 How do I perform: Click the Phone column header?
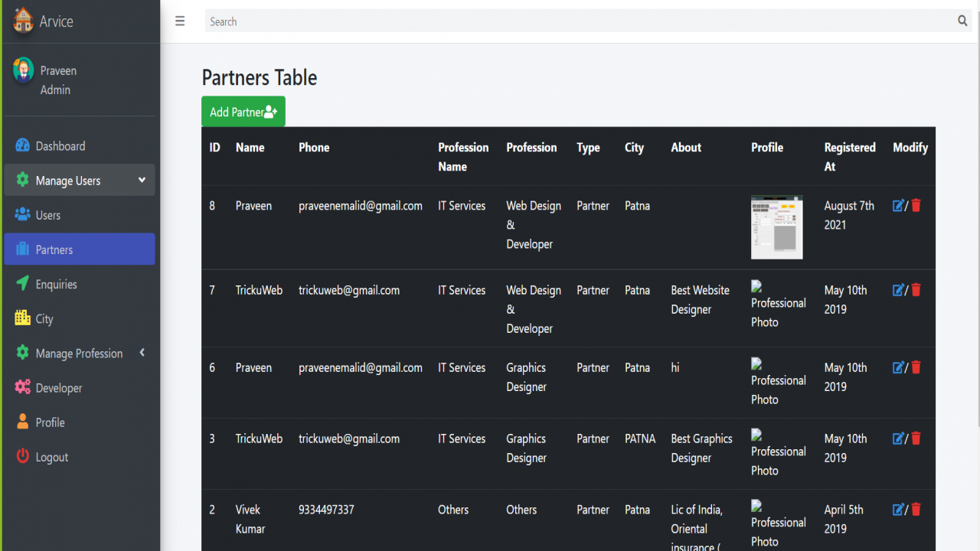(x=314, y=147)
